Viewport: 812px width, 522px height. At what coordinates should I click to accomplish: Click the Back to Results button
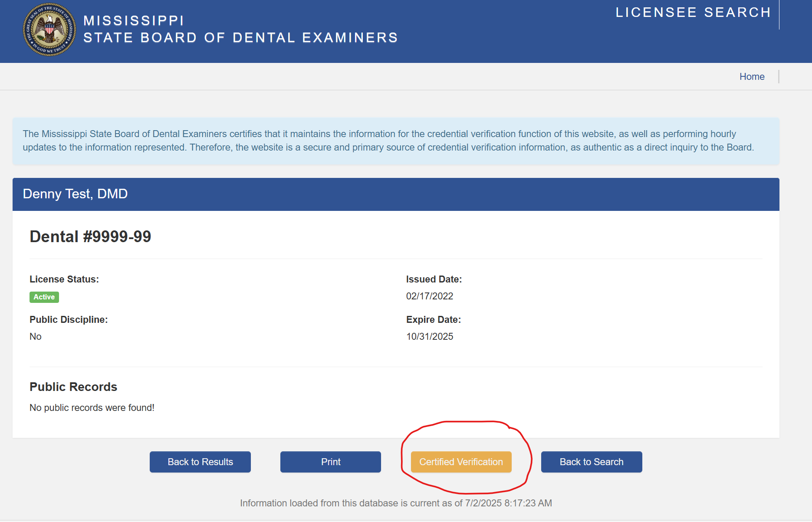pos(200,462)
